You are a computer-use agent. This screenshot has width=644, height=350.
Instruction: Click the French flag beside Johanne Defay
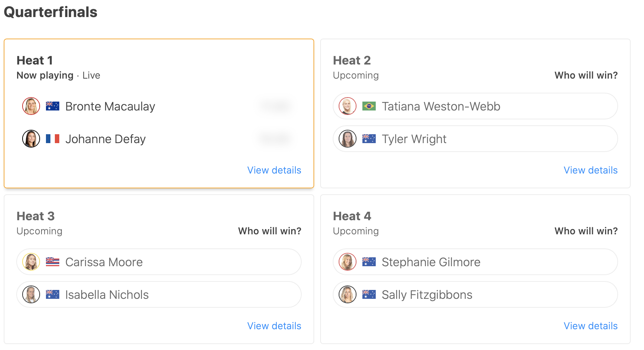pos(53,139)
